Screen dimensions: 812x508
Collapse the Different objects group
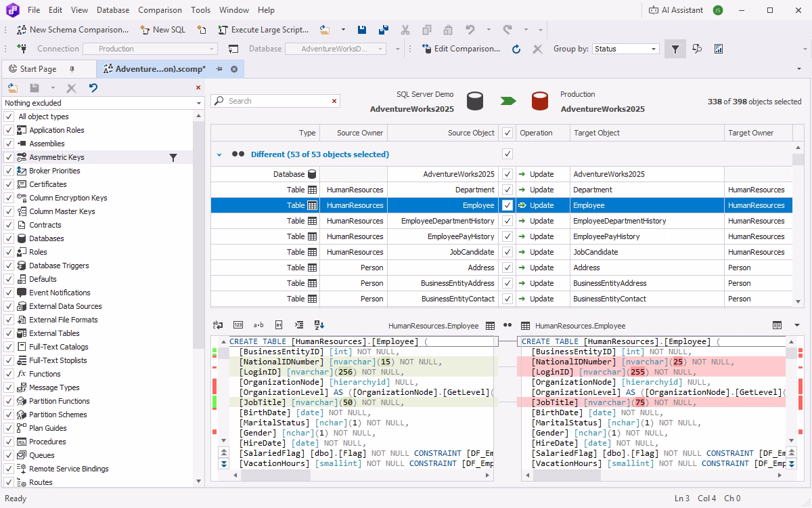point(219,154)
